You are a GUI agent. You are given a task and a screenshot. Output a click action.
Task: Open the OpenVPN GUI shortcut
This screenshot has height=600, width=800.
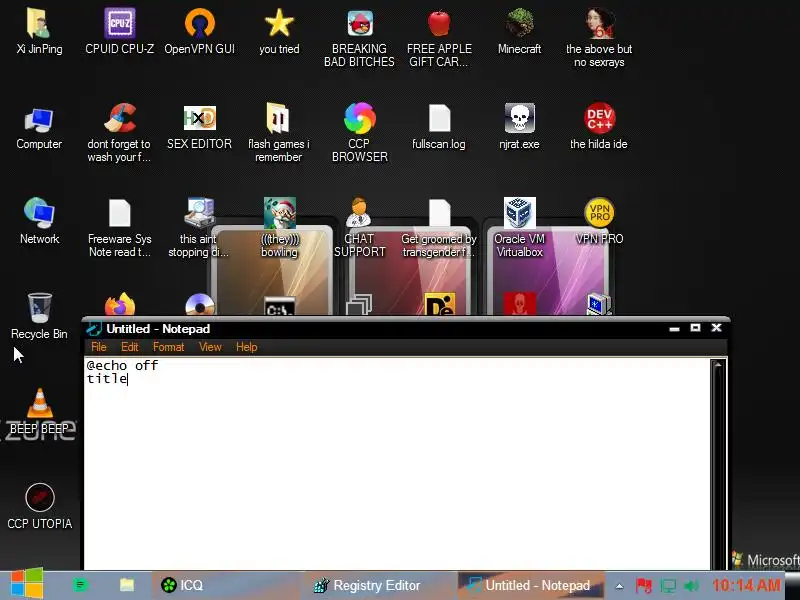click(199, 23)
